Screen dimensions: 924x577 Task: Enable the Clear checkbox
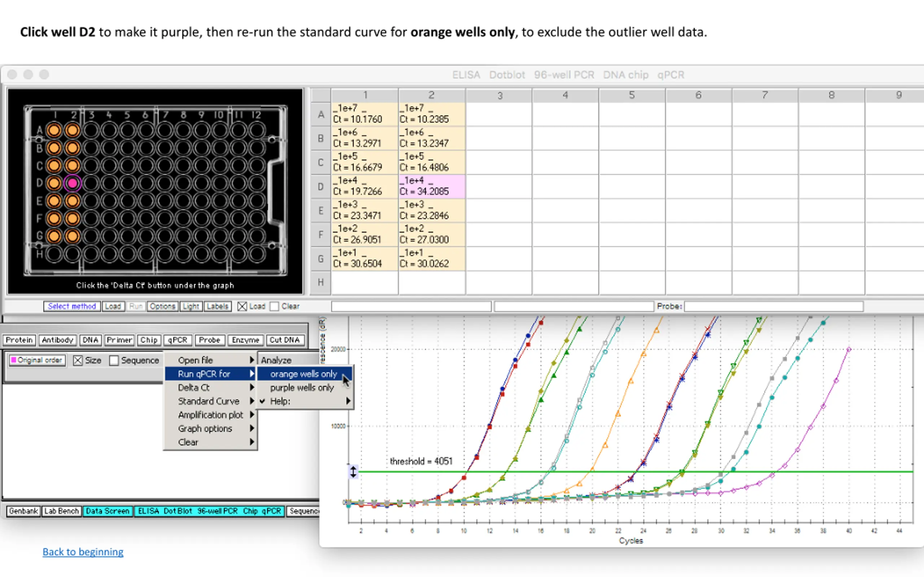[x=274, y=307]
